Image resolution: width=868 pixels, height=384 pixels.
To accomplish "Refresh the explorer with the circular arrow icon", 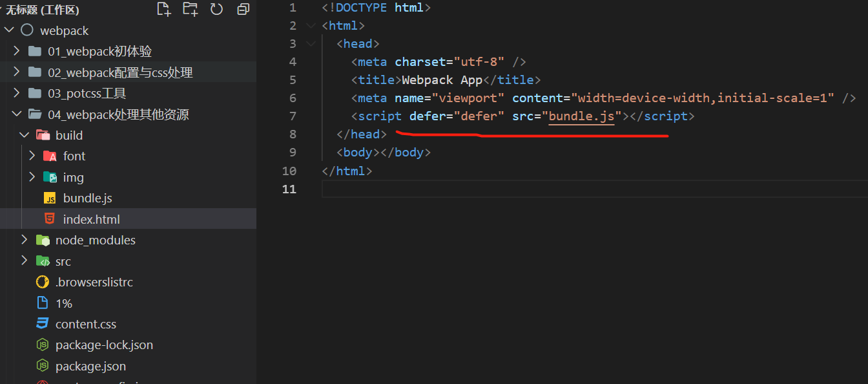I will [x=216, y=9].
